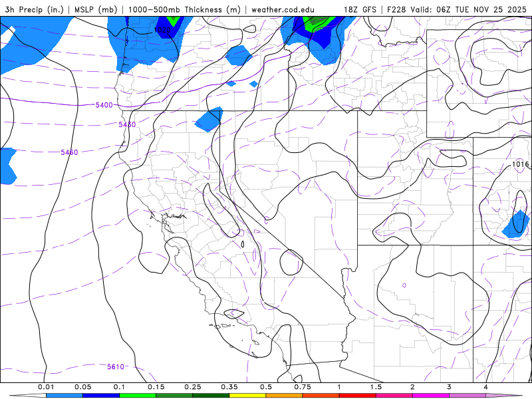Click the 0.25 legend value
The width and height of the screenshot is (532, 399).
tap(193, 387)
